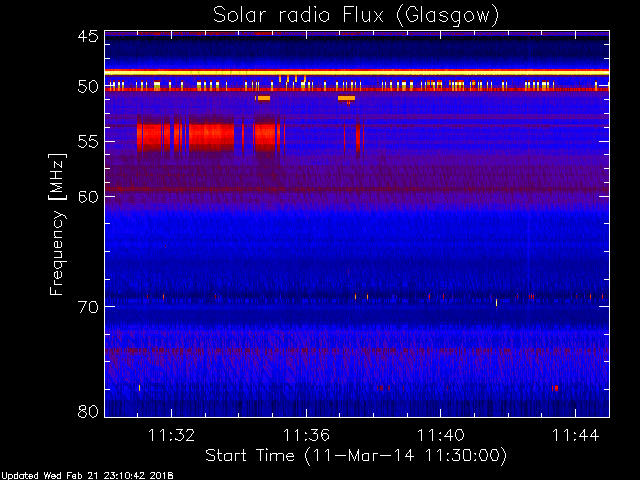
Task: Click the 'Start Time (11-Mar-14 11:30:00)' label
Action: coord(356,456)
